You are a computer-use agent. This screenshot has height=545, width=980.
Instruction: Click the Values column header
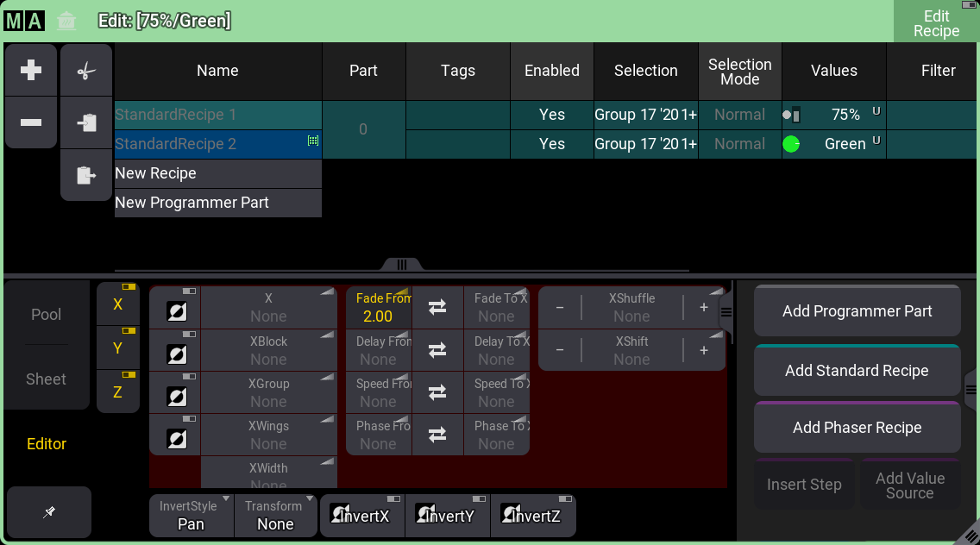click(x=833, y=71)
